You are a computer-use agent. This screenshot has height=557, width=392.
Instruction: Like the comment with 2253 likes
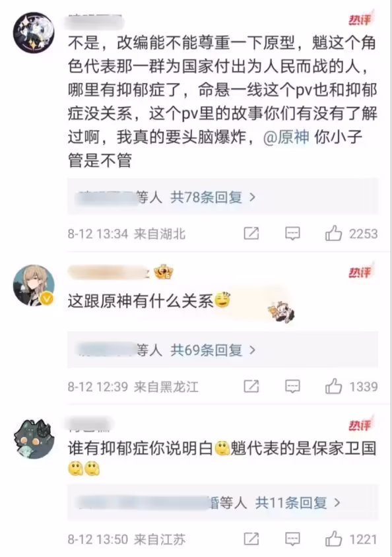pos(333,234)
